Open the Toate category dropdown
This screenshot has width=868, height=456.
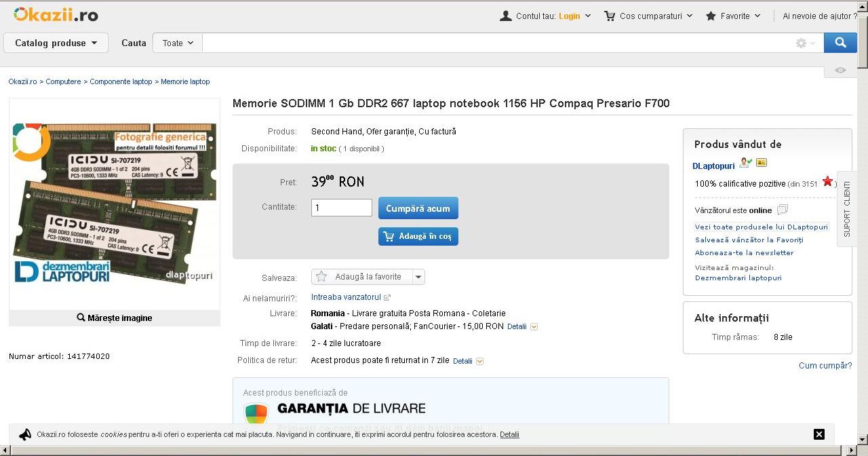(178, 43)
